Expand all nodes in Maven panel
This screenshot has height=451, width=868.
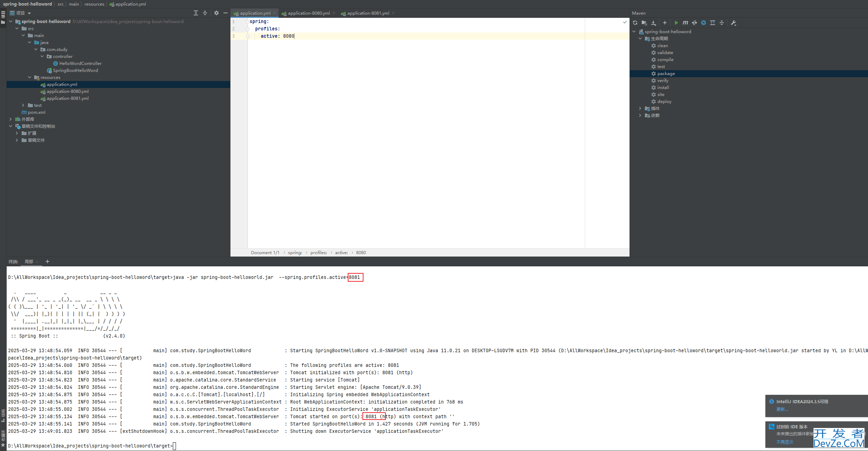(713, 23)
